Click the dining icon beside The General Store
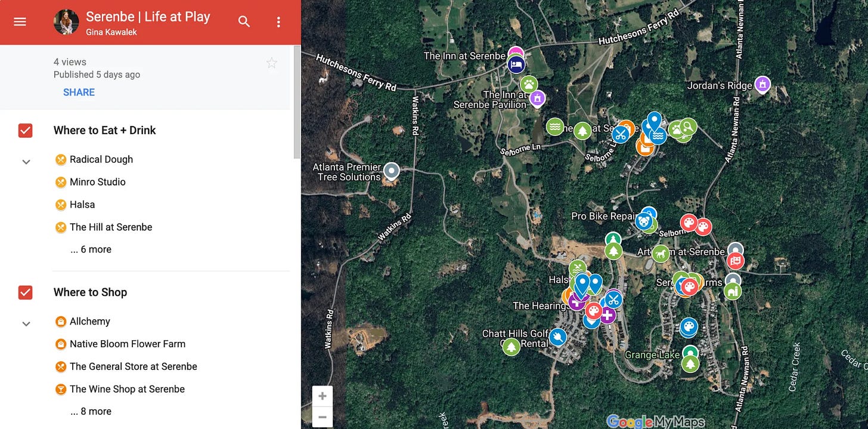 tap(60, 366)
